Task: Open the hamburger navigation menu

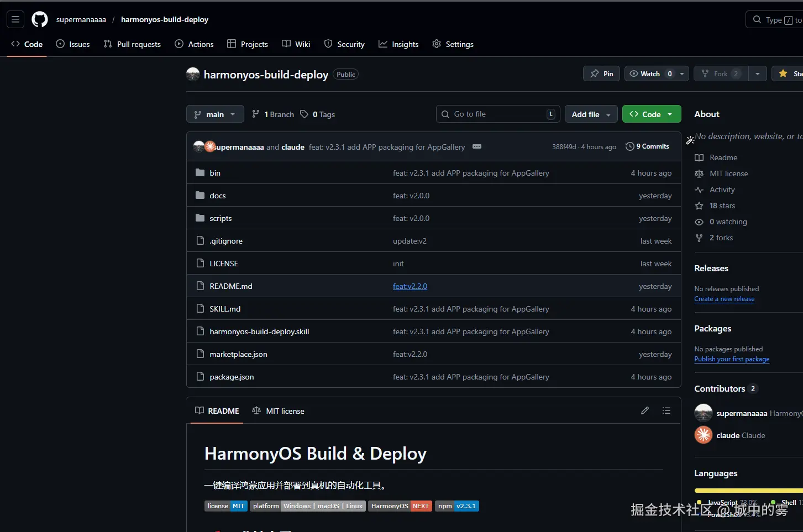Action: pyautogui.click(x=15, y=19)
